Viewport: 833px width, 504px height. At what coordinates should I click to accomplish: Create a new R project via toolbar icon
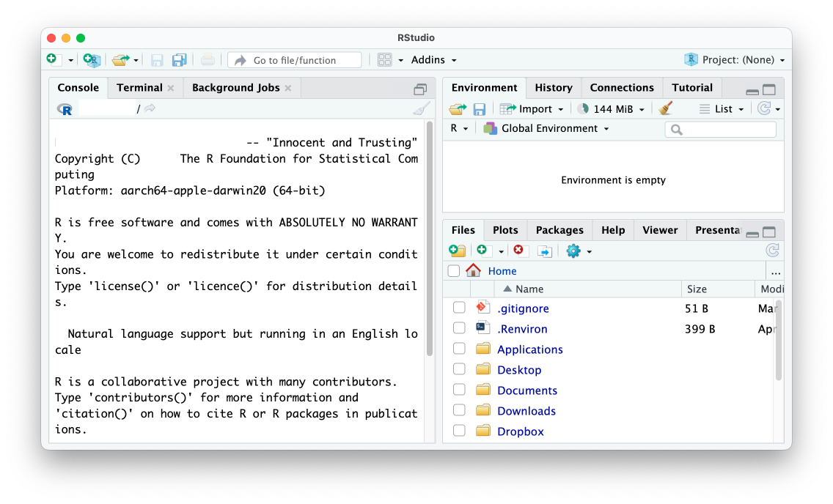(x=90, y=60)
